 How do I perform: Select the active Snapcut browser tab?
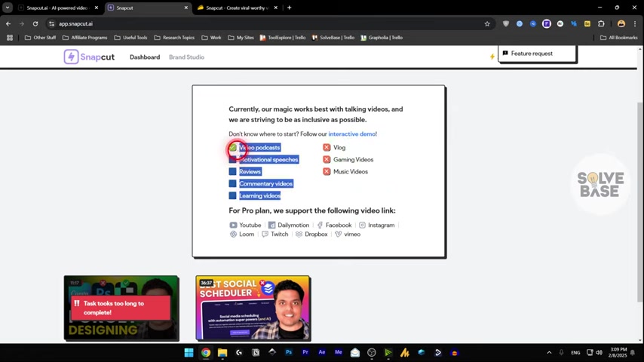click(x=148, y=8)
